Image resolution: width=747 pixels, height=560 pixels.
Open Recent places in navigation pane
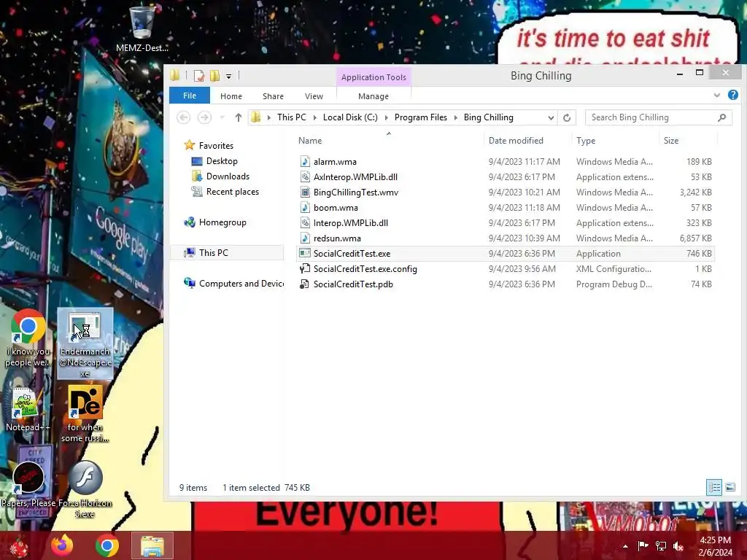(x=233, y=192)
